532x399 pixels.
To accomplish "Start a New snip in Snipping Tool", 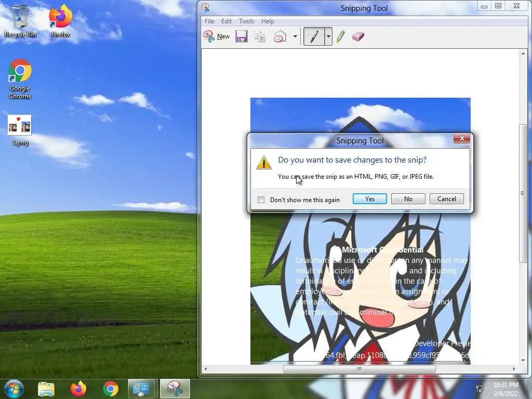I will (x=217, y=36).
